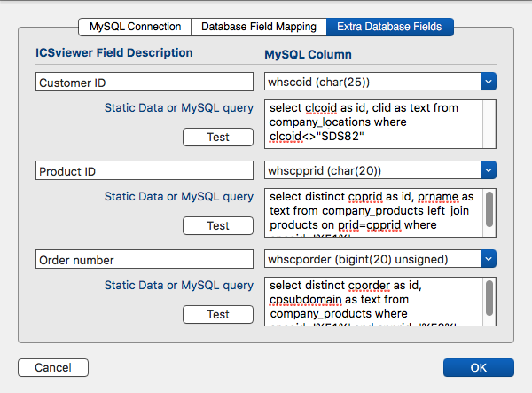The width and height of the screenshot is (532, 393).
Task: Click the Static Data label above Product Test
Action: (179, 197)
